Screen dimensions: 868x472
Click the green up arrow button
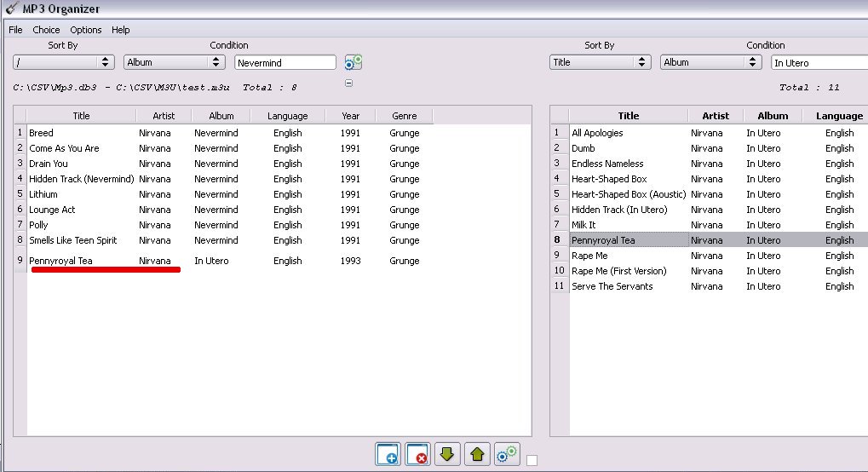point(477,454)
